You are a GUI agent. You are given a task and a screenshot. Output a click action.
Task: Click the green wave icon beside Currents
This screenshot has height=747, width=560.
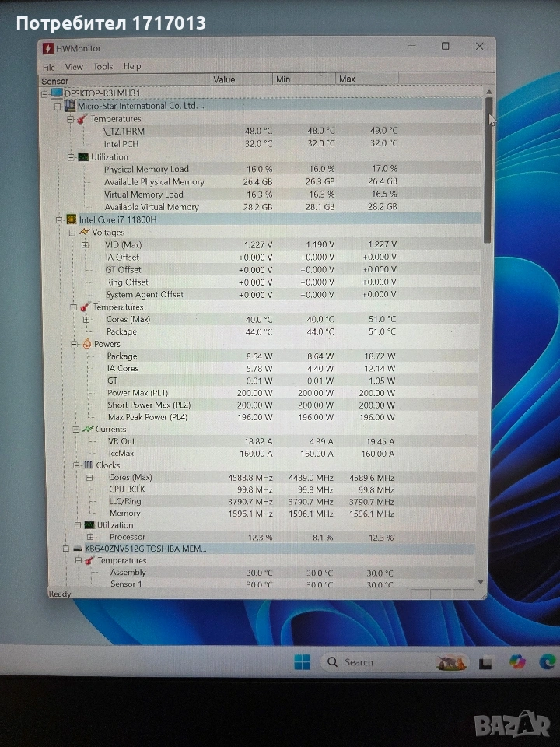[88, 430]
